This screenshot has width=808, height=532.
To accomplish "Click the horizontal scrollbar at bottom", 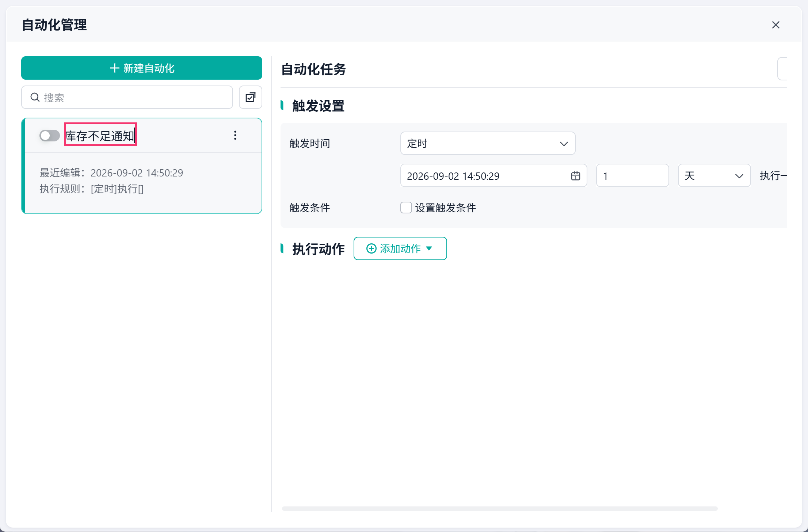I will coord(500,509).
